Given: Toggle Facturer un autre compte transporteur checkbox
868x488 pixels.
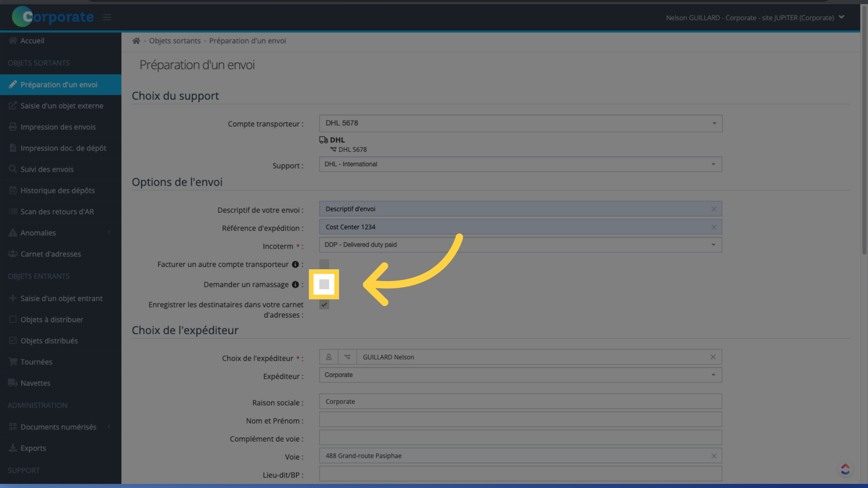Looking at the screenshot, I should point(324,264).
